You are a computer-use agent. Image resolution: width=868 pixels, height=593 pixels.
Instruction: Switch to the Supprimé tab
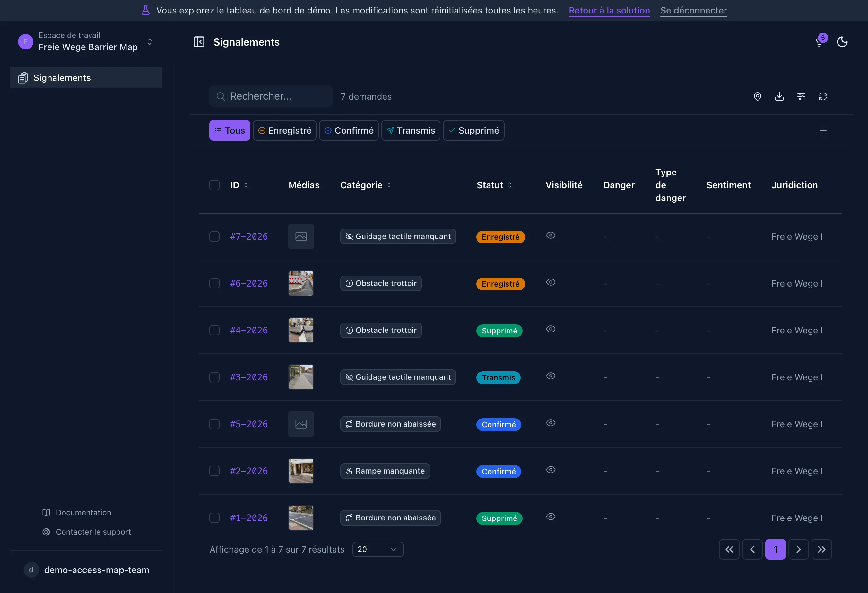tap(473, 130)
